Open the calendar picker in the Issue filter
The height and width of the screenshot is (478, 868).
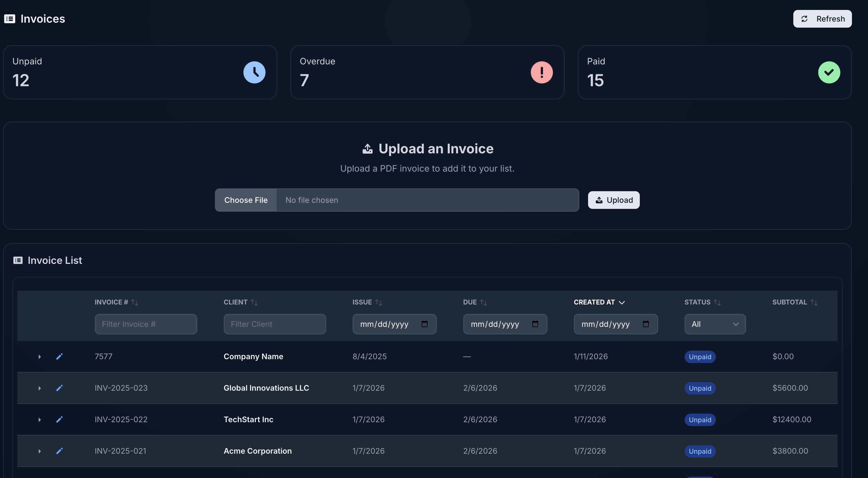point(425,324)
